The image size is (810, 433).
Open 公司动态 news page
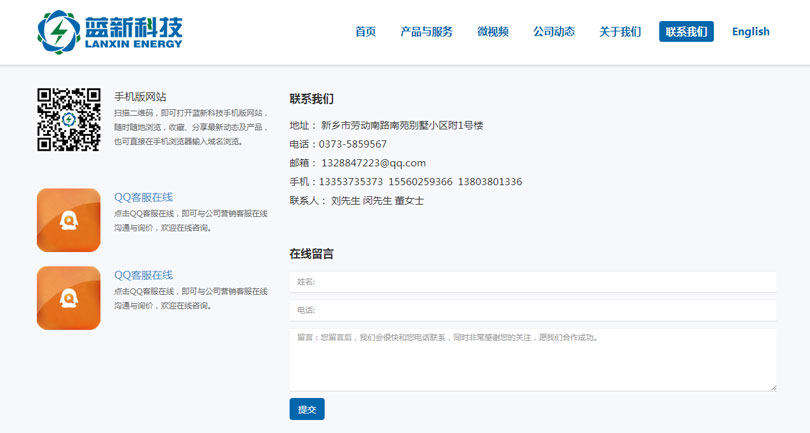coord(554,32)
